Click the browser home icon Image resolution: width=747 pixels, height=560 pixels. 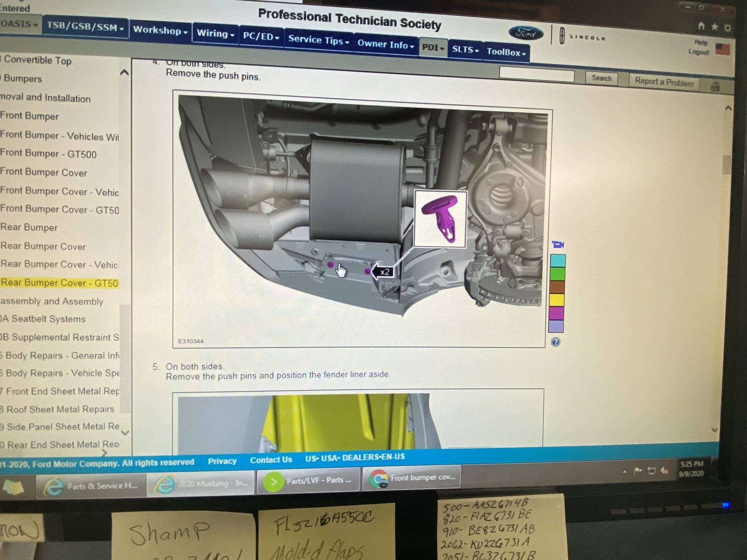pos(701,26)
